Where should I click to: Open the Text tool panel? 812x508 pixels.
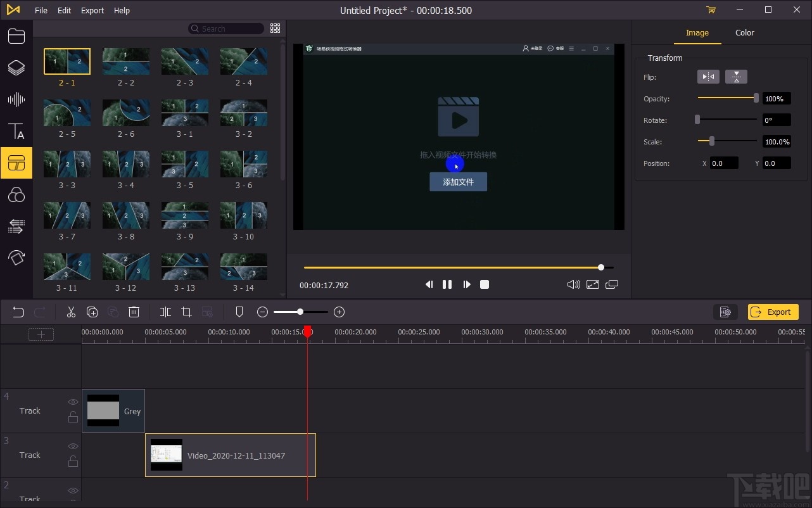coord(16,131)
